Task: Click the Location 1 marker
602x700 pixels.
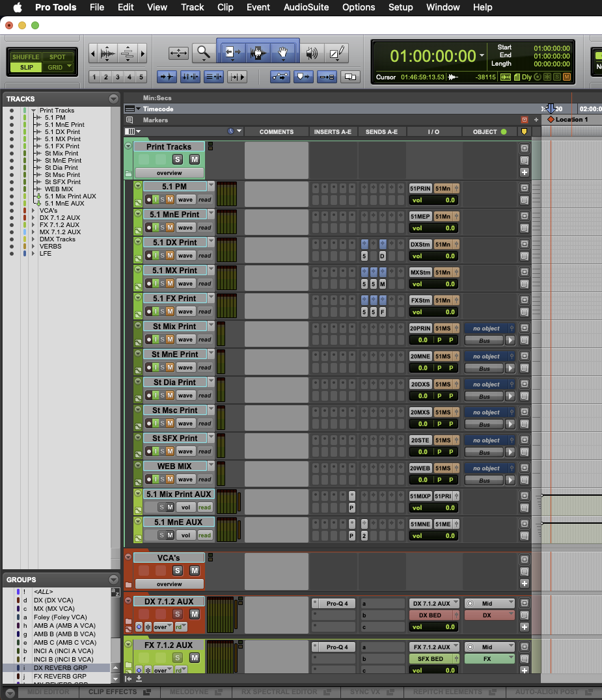Action: pos(568,120)
